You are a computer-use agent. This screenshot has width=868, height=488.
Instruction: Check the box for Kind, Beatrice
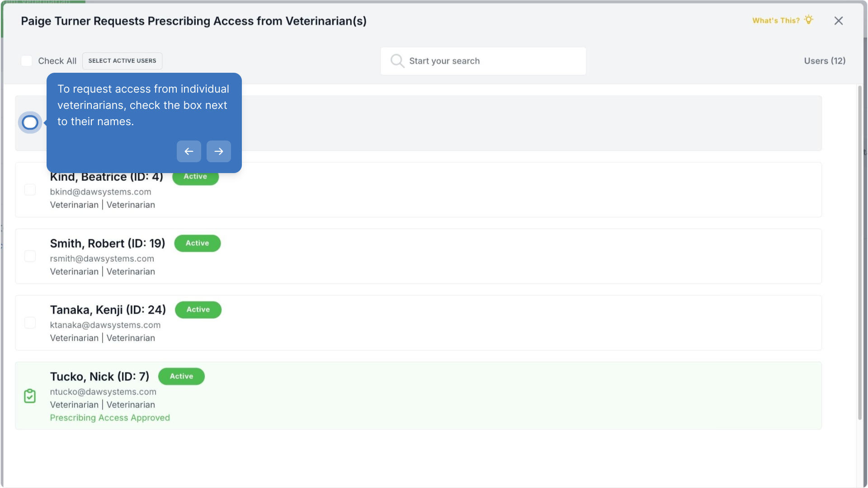[30, 190]
